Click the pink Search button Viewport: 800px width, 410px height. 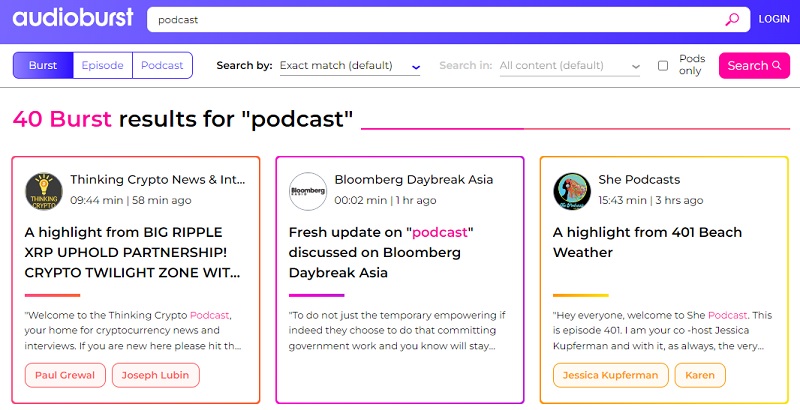point(754,65)
